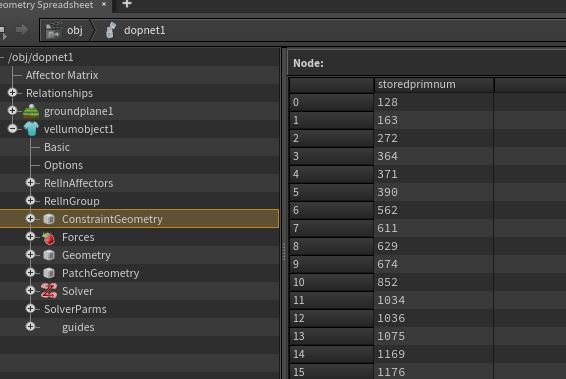Click the cell with value 611
The width and height of the screenshot is (566, 379).
coord(434,228)
